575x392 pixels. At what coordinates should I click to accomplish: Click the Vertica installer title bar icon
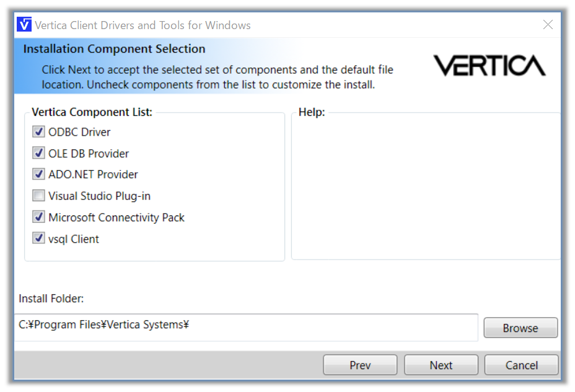click(25, 25)
